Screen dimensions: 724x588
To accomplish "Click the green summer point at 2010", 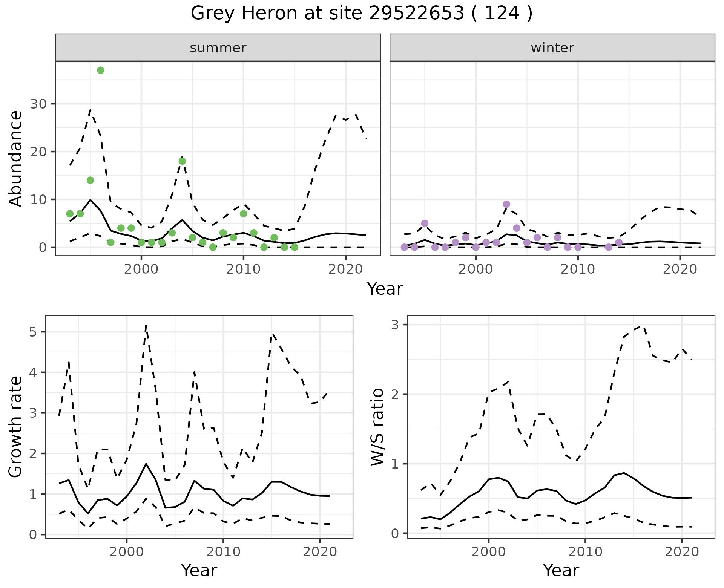I will (x=244, y=214).
